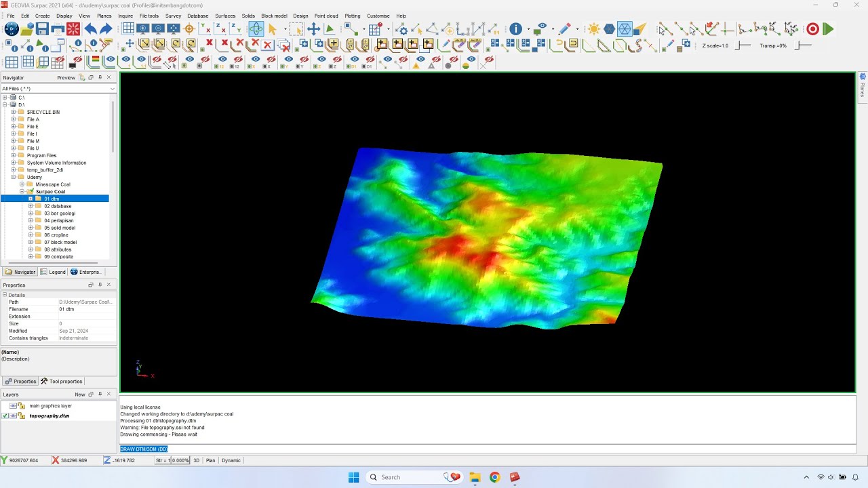Click the sun lighting icon

pyautogui.click(x=594, y=29)
